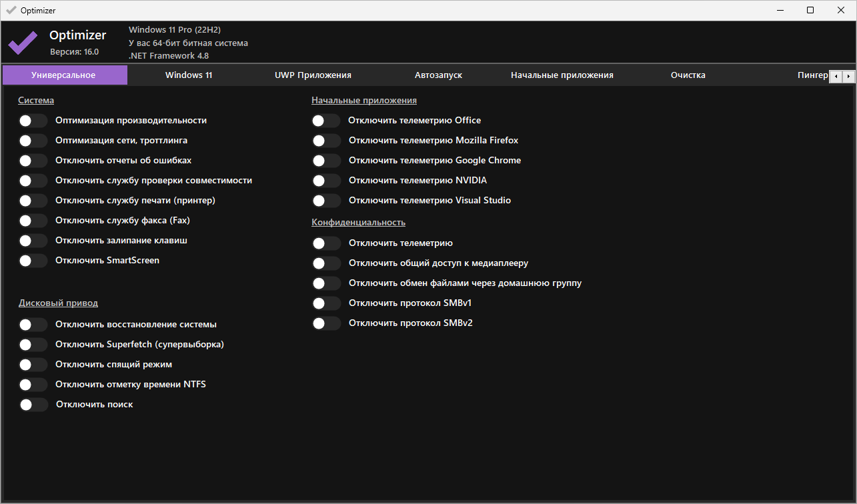Open the Начальные приложения tab
This screenshot has height=504, width=857.
pyautogui.click(x=562, y=75)
